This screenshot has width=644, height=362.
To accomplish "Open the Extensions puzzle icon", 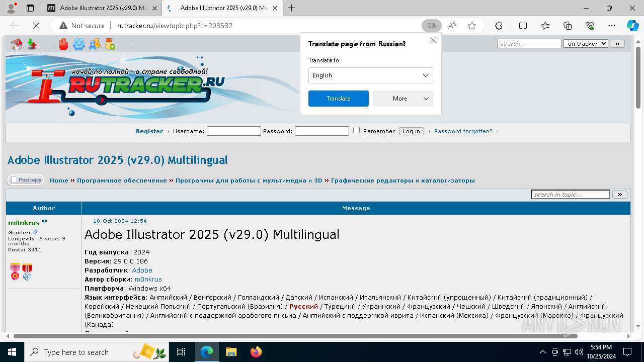I will (x=499, y=26).
